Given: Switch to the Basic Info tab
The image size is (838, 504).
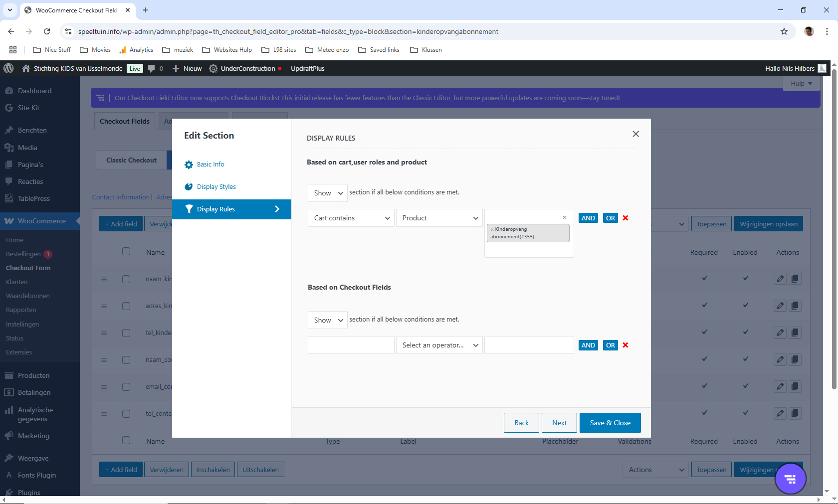Looking at the screenshot, I should click(210, 165).
